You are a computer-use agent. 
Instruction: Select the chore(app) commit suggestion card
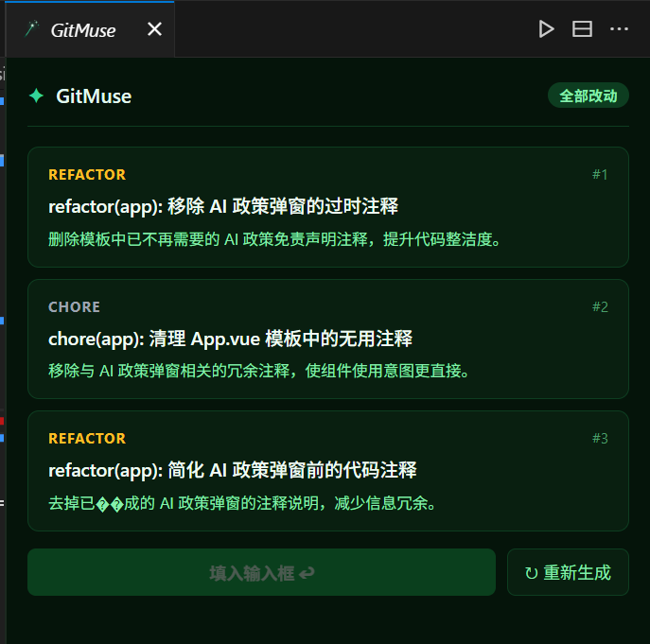point(328,339)
